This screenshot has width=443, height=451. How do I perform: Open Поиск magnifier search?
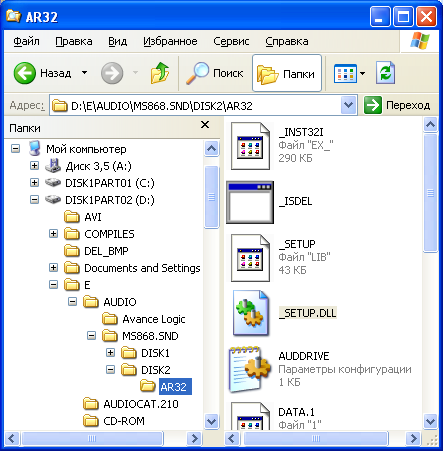coord(215,73)
